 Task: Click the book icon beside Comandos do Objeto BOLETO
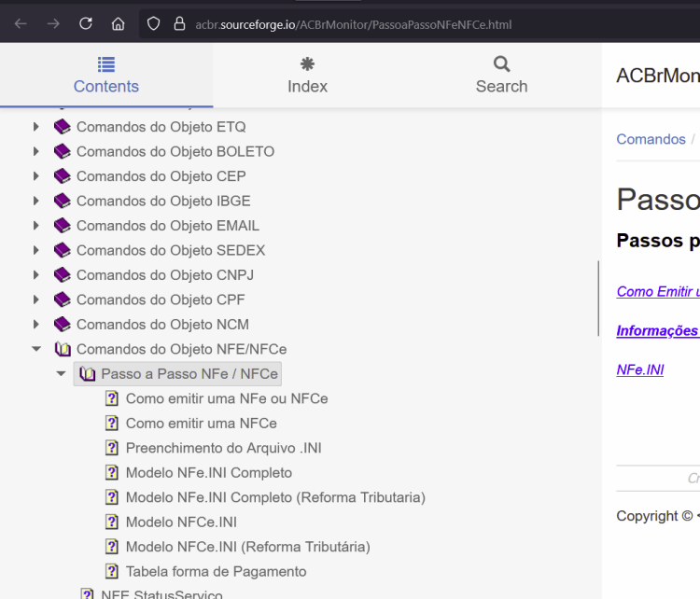[63, 151]
